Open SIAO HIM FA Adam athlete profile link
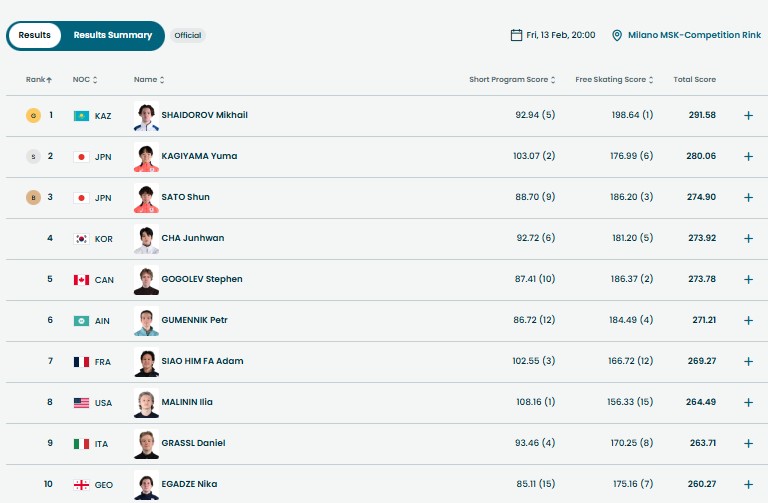This screenshot has height=503, width=768. tap(202, 361)
